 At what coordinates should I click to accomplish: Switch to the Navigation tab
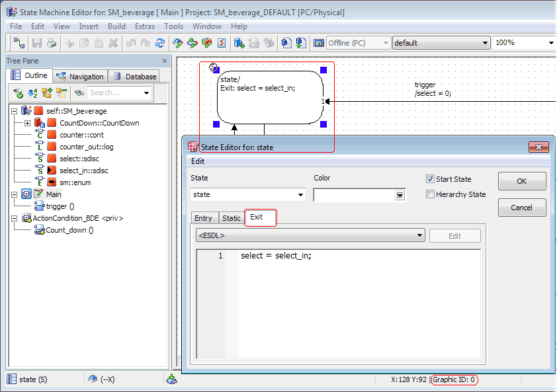(81, 76)
